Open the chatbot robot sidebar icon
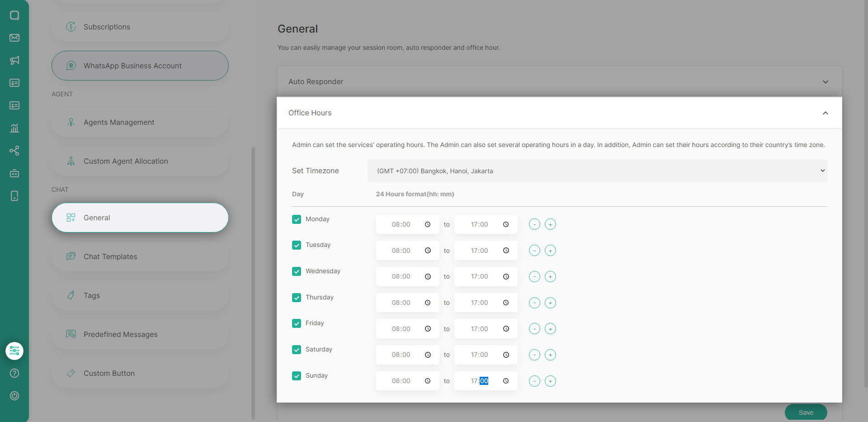 click(14, 173)
